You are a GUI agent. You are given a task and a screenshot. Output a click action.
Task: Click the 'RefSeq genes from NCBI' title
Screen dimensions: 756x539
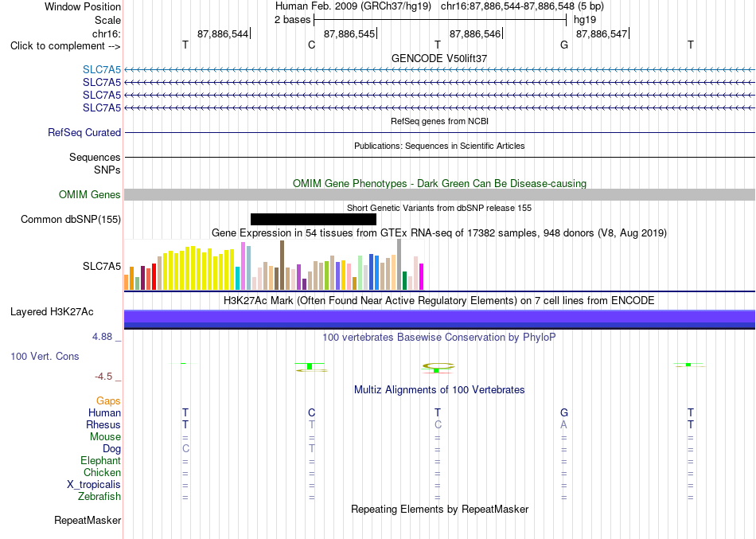point(439,121)
